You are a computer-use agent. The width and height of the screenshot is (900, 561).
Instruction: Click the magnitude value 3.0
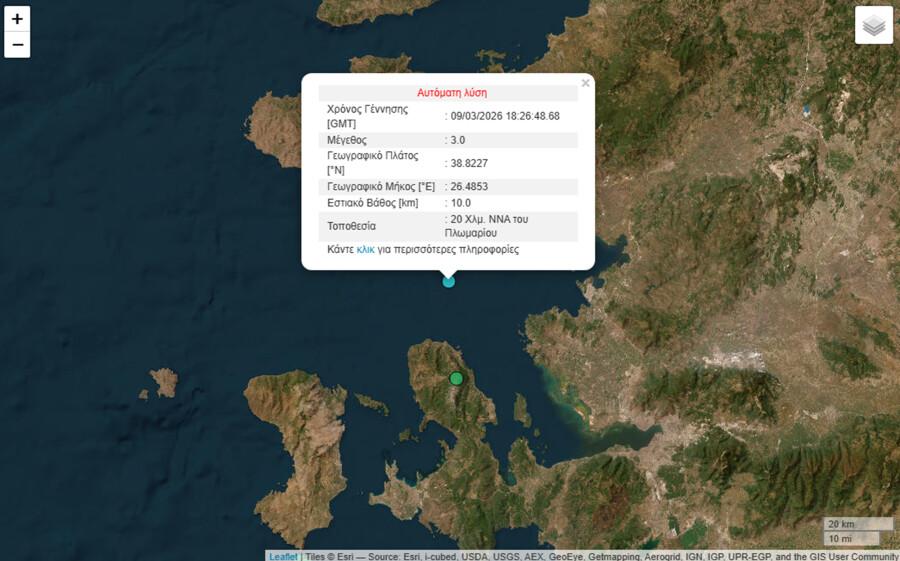pos(458,140)
